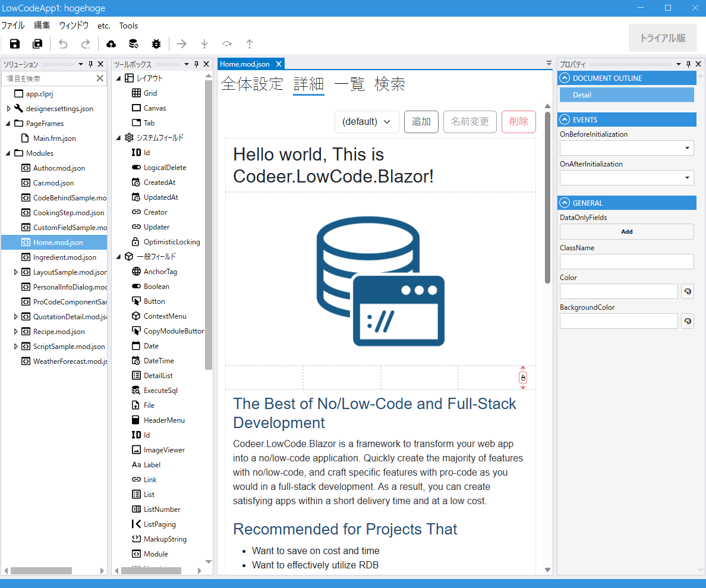
Task: Collapse the DOCUMENT OUTLINE section
Action: [x=565, y=78]
